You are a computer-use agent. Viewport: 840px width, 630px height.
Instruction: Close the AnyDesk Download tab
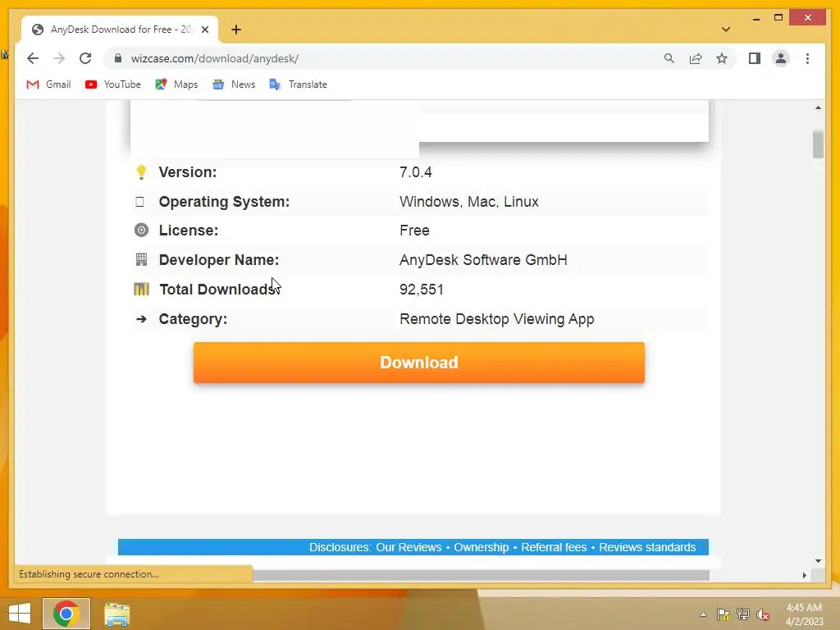point(204,30)
